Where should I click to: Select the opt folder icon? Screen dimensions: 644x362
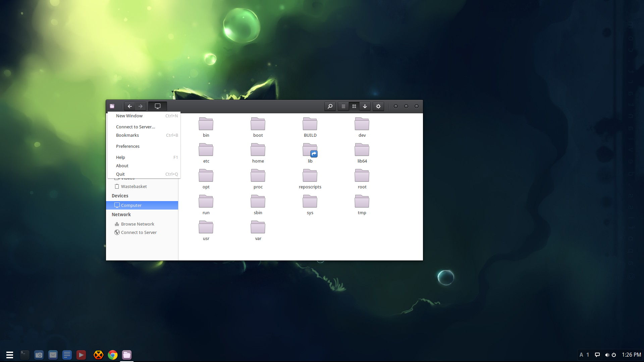click(x=206, y=175)
